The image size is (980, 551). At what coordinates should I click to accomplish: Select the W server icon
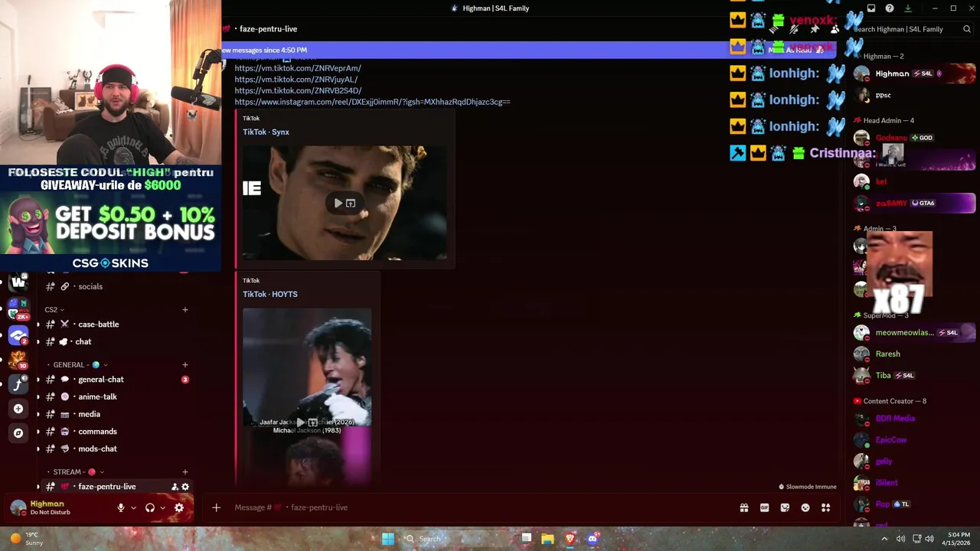click(x=18, y=282)
